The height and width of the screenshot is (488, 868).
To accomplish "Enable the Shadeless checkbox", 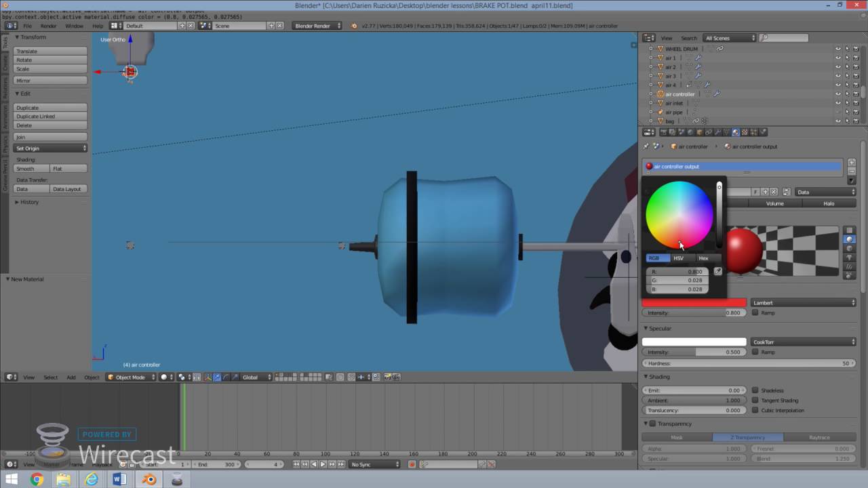I will 755,390.
